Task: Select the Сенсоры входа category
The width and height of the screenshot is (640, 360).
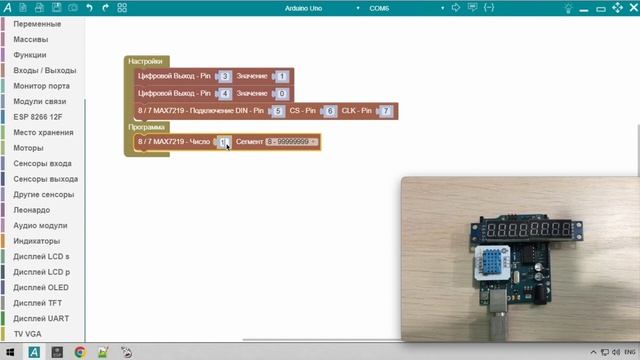Action: tap(42, 164)
